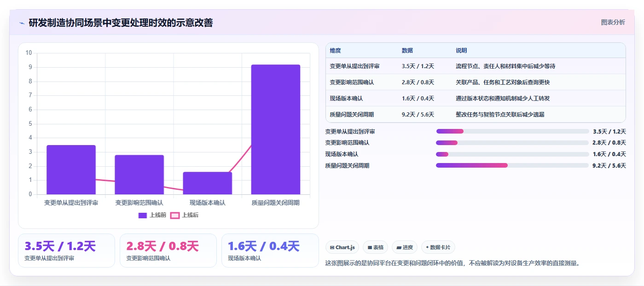The height and width of the screenshot is (286, 644).
Task: Click table cell 9.2天 / 5.6天
Action: [418, 115]
